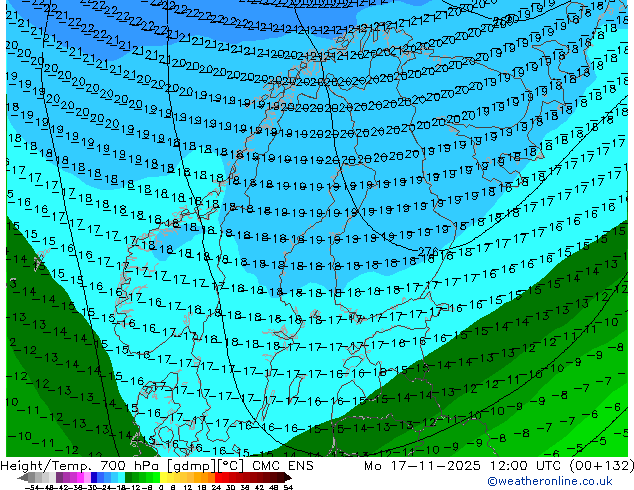
Task: Click the "54" value at the legend's right end
Action: (288, 487)
